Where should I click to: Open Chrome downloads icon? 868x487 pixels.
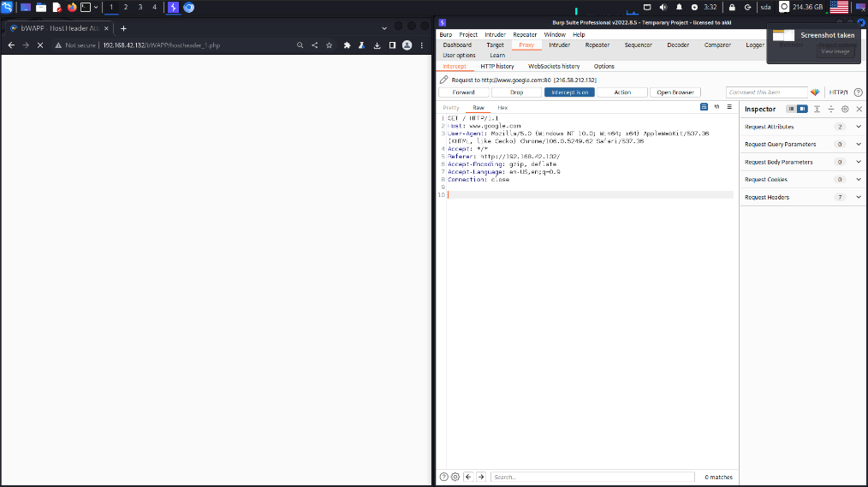coord(377,45)
